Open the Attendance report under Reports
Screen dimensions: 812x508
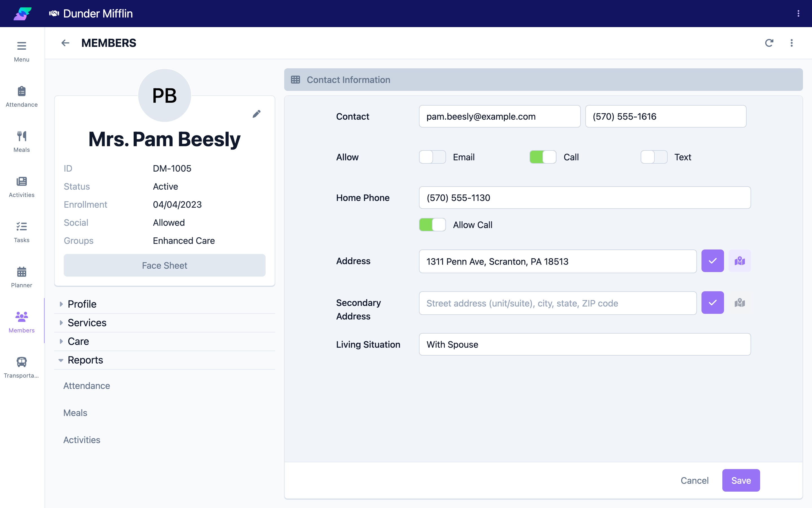[87, 386]
